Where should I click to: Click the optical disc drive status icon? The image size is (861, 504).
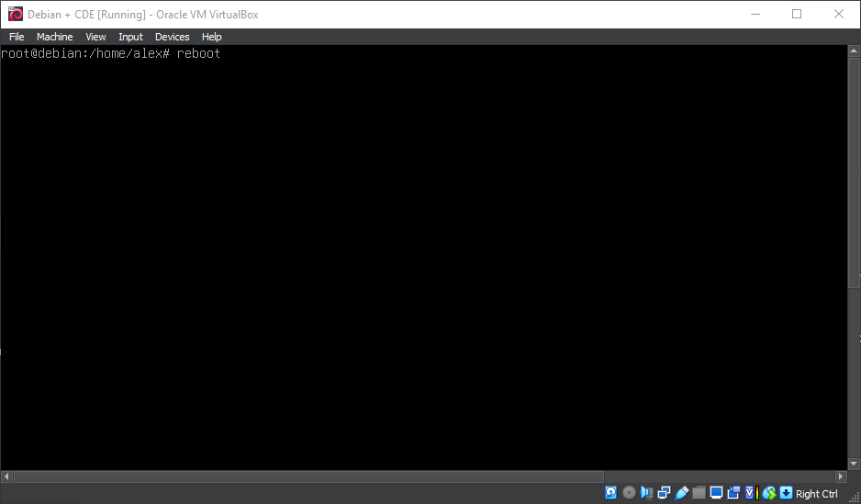629,493
